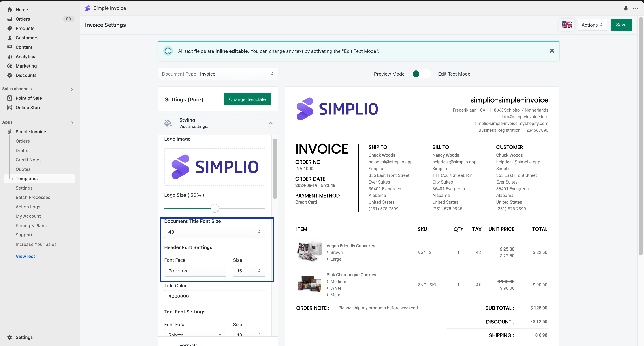Viewport: 644px width, 346px height.
Task: Click the Logo Size slider handle
Action: pyautogui.click(x=215, y=208)
